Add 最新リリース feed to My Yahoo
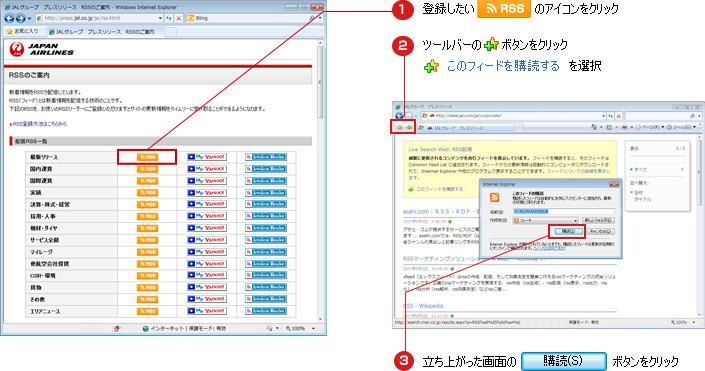This screenshot has height=371, width=705. pyautogui.click(x=207, y=157)
